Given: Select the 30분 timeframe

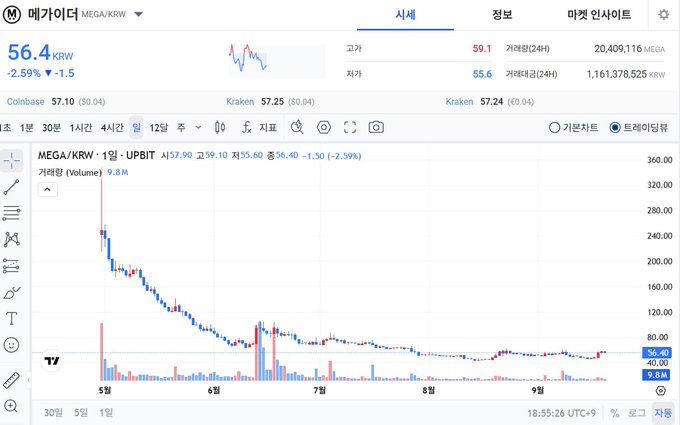Looking at the screenshot, I should coord(51,128).
